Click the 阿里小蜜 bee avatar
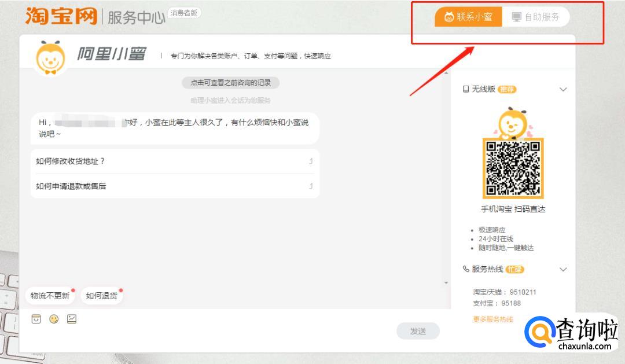Image resolution: width=625 pixels, height=364 pixels. (x=50, y=58)
